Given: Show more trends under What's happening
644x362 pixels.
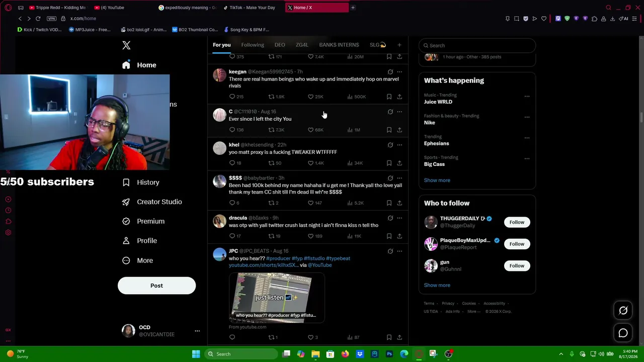Looking at the screenshot, I should click(437, 180).
